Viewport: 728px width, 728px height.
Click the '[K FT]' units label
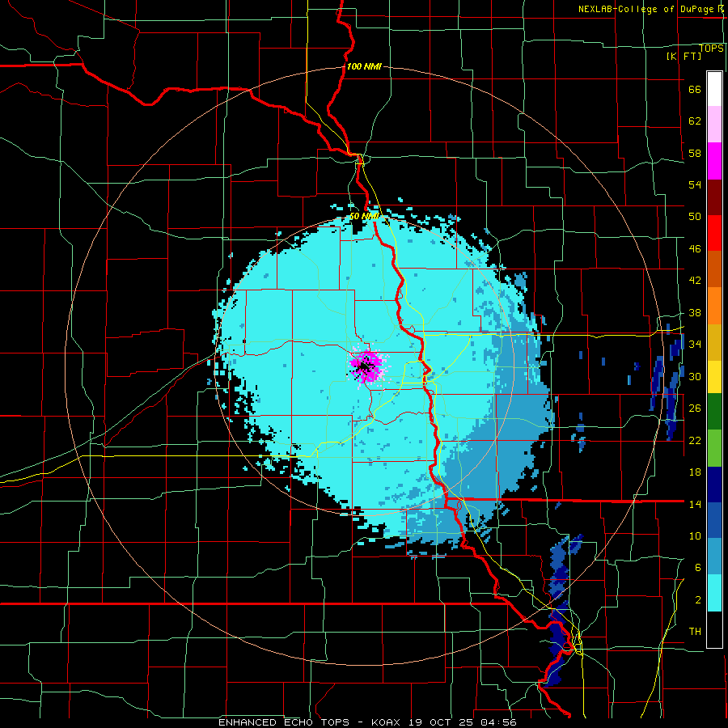[x=684, y=56]
